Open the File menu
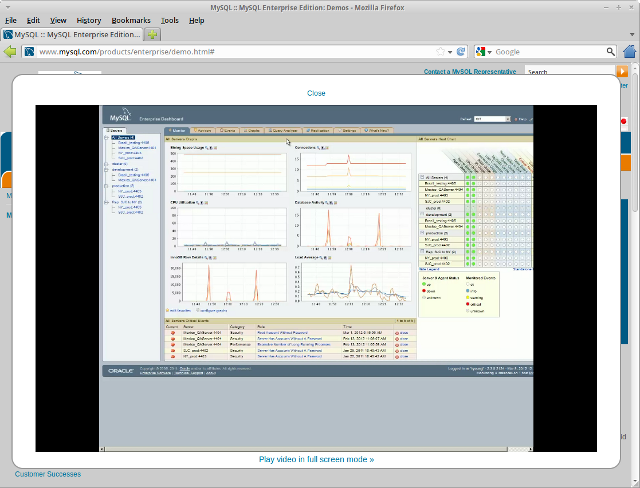This screenshot has width=640, height=488. [11, 20]
